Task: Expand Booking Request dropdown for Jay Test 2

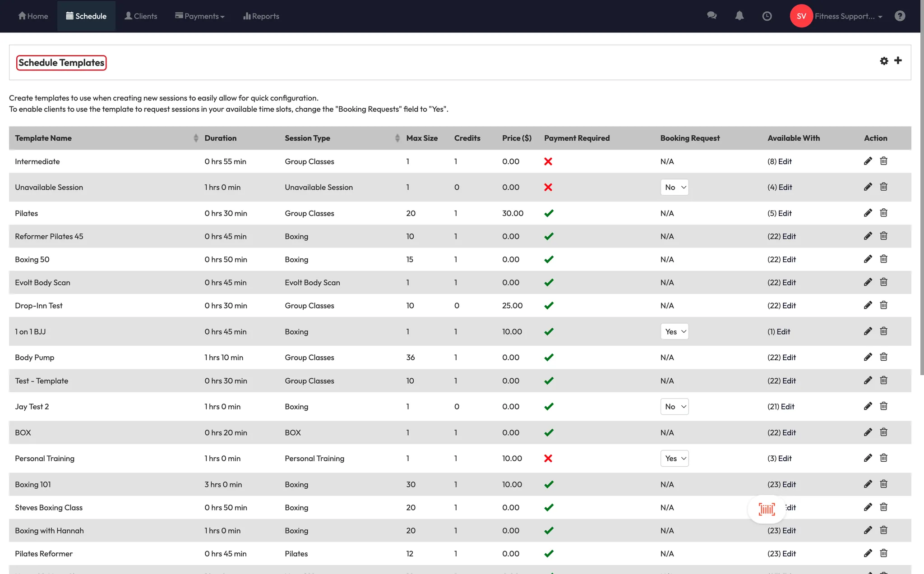Action: [674, 406]
